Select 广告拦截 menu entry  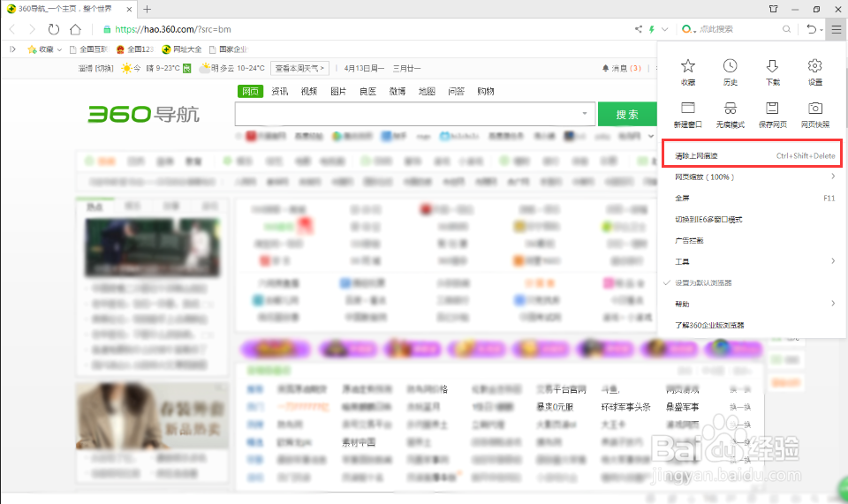(752, 240)
